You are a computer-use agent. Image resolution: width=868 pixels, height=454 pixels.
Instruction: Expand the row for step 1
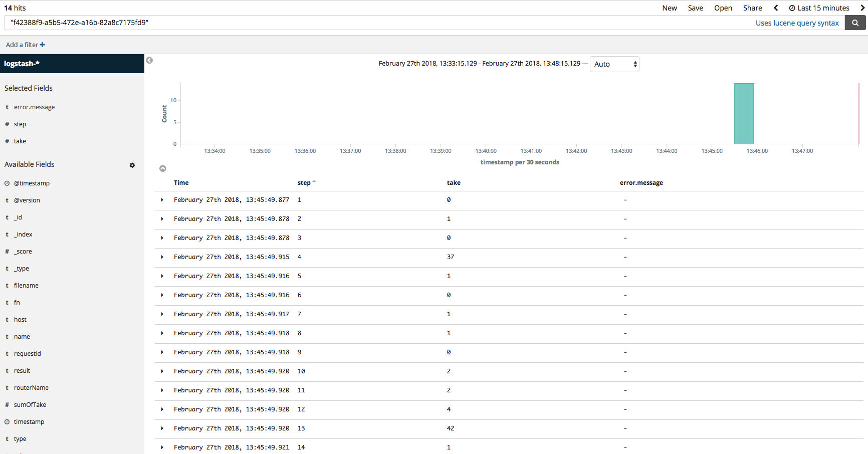pyautogui.click(x=162, y=200)
